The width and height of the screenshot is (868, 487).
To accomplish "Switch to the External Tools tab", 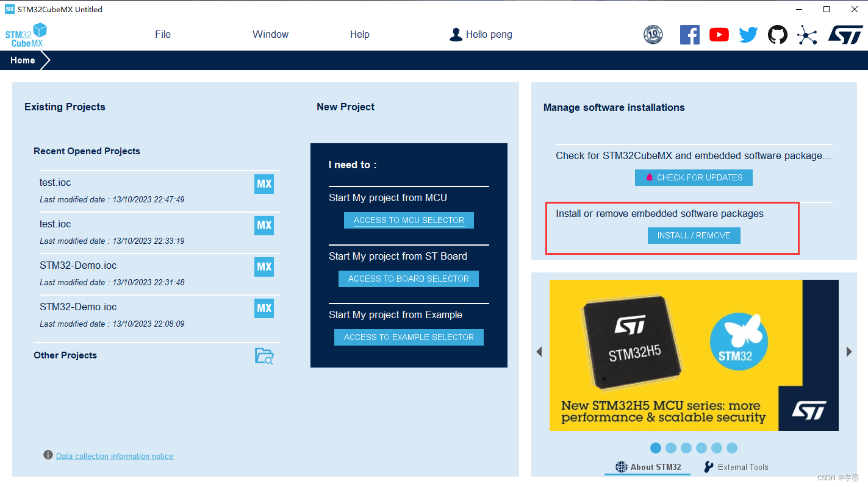I will (x=736, y=467).
